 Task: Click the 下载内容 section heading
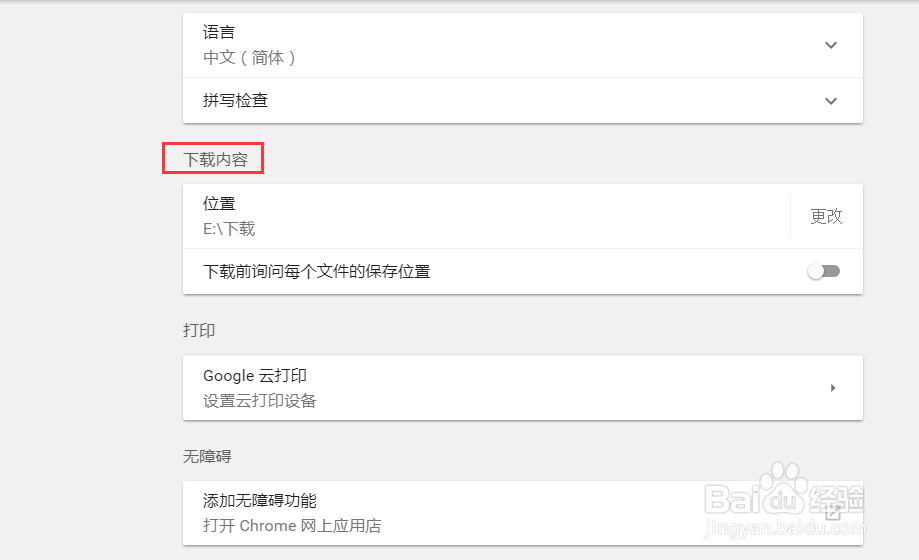coord(215,159)
